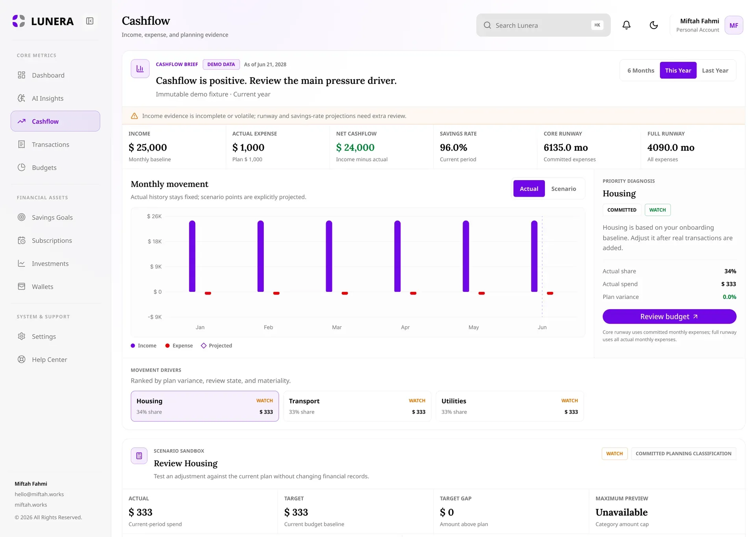Click the Help Center lifebuoy icon
The width and height of the screenshot is (756, 537).
click(x=22, y=359)
